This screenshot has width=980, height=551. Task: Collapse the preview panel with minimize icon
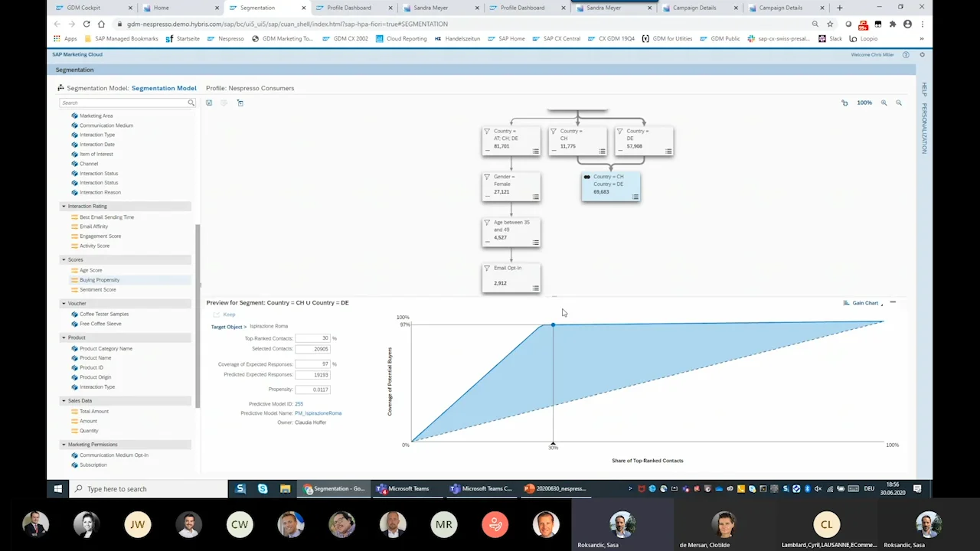893,303
